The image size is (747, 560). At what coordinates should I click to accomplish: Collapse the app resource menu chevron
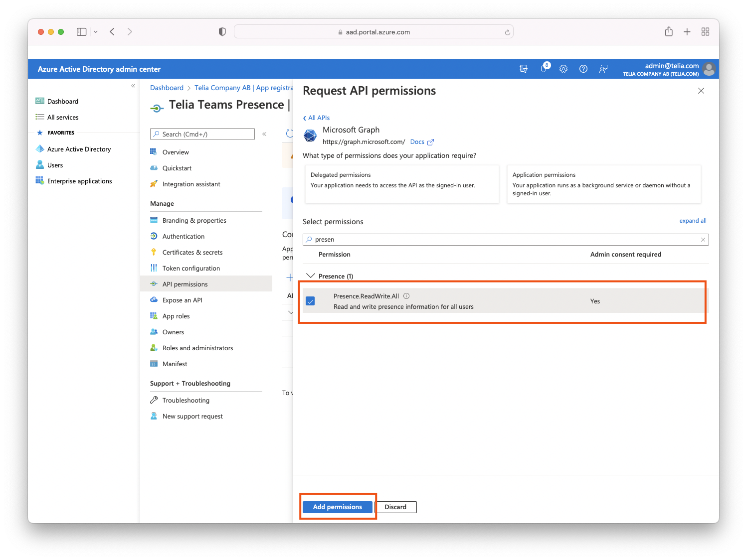(264, 134)
